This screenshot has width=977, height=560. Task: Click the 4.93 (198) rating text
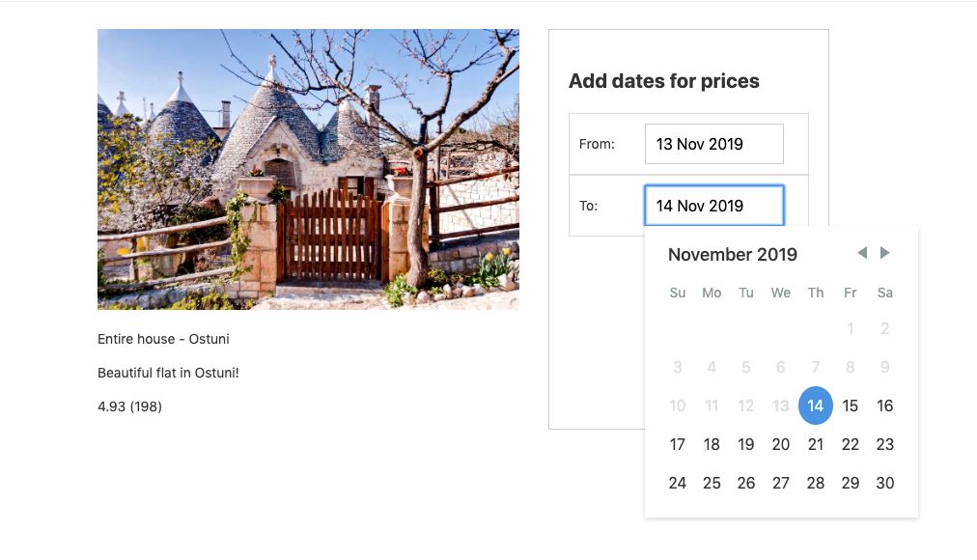coord(129,406)
